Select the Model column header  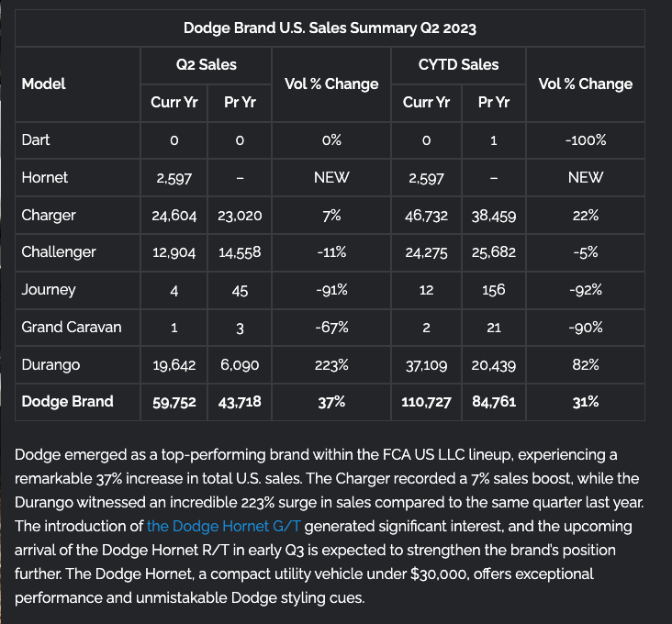point(43,84)
